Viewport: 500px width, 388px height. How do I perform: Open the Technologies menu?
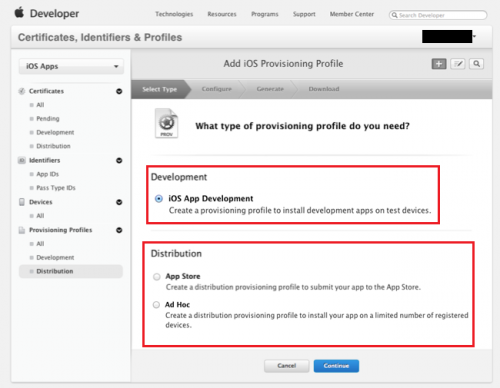coord(174,14)
